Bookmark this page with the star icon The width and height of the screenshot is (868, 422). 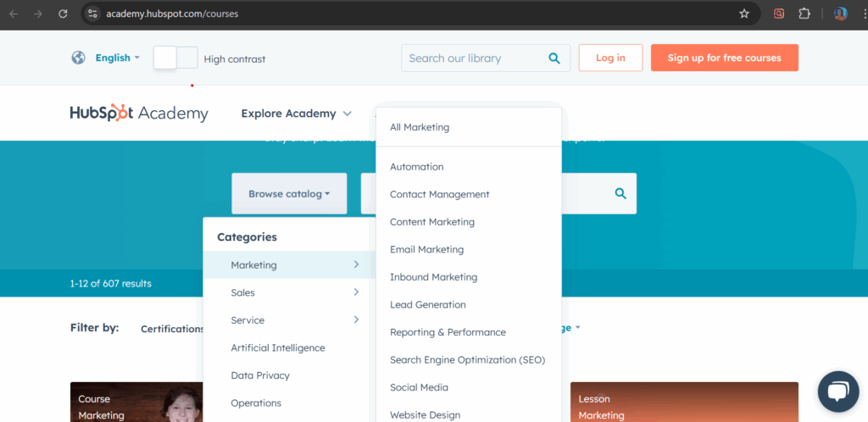pos(744,14)
